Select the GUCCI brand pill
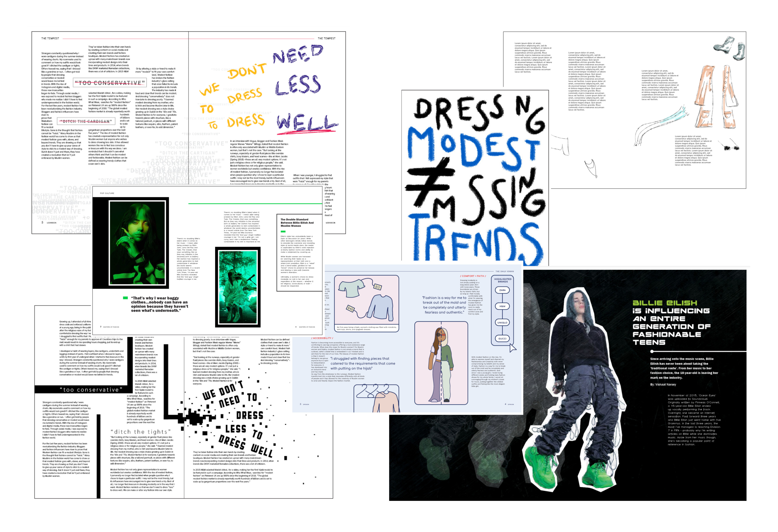 [x=502, y=339]
